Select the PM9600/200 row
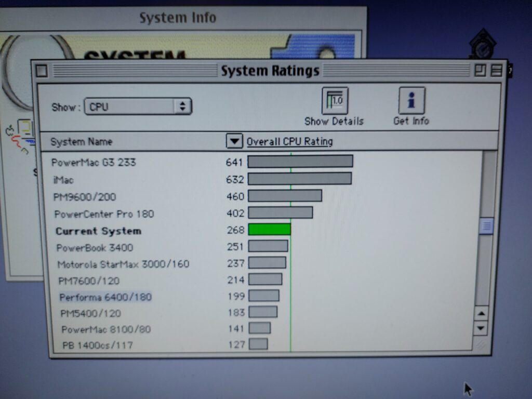The image size is (532, 399). click(261, 196)
